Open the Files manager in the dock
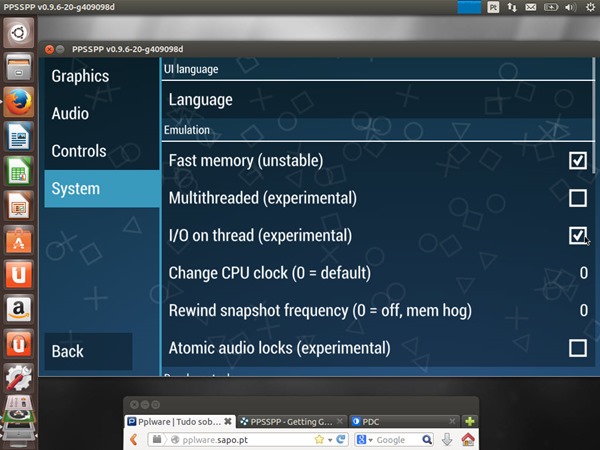Image resolution: width=600 pixels, height=450 pixels. pyautogui.click(x=18, y=67)
